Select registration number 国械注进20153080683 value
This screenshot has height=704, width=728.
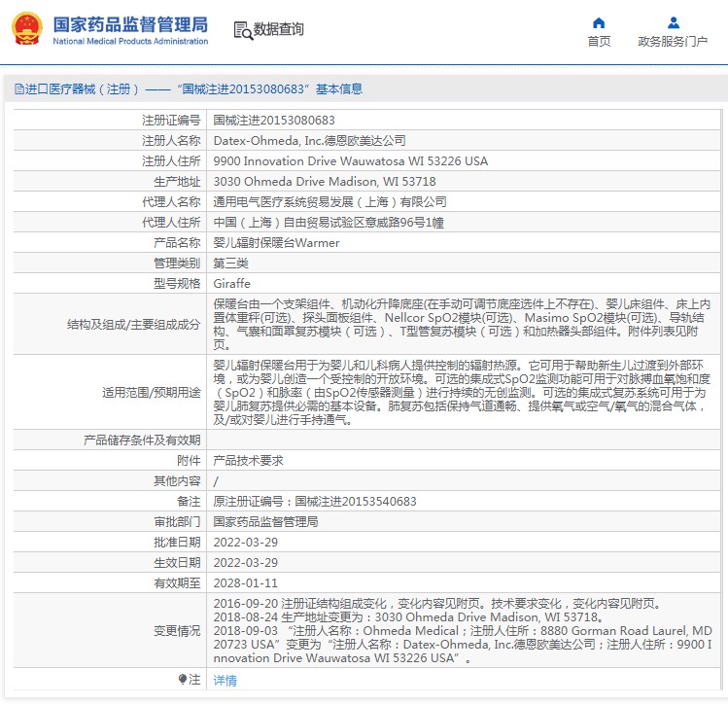(x=274, y=121)
